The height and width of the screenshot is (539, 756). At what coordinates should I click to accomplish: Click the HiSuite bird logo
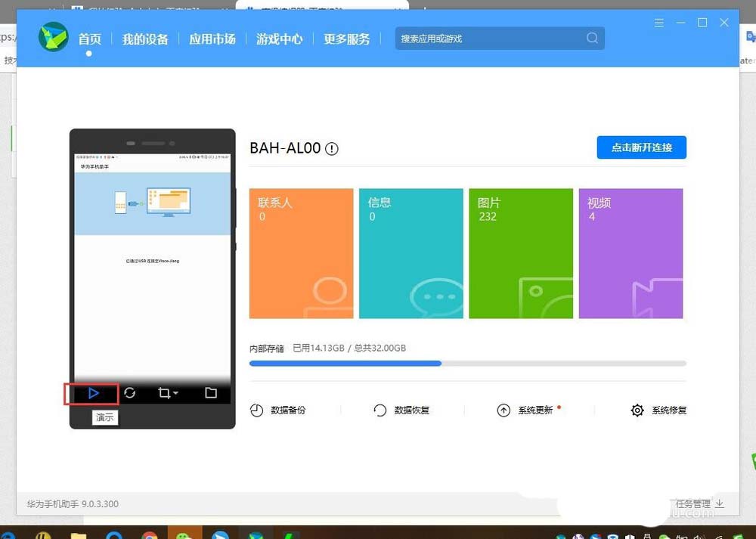(54, 36)
